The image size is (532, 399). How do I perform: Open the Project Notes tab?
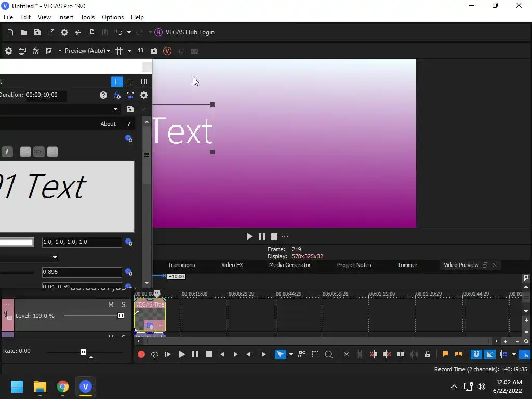pos(354,265)
